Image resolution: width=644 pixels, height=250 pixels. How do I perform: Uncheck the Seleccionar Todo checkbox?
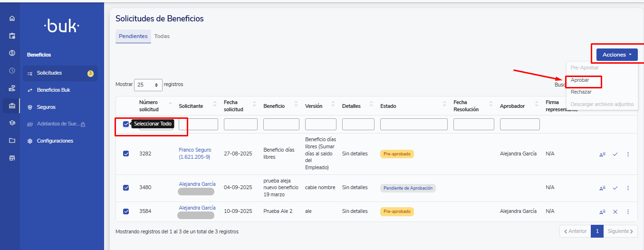[x=126, y=124]
